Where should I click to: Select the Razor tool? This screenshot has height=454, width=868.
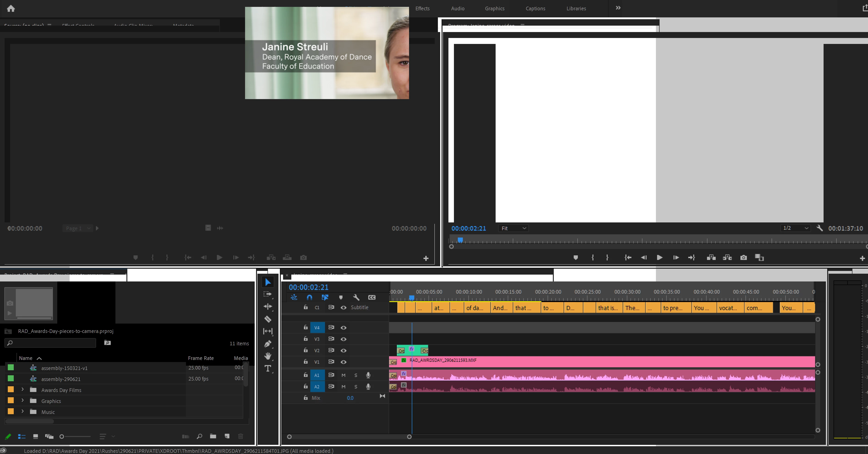pos(268,319)
